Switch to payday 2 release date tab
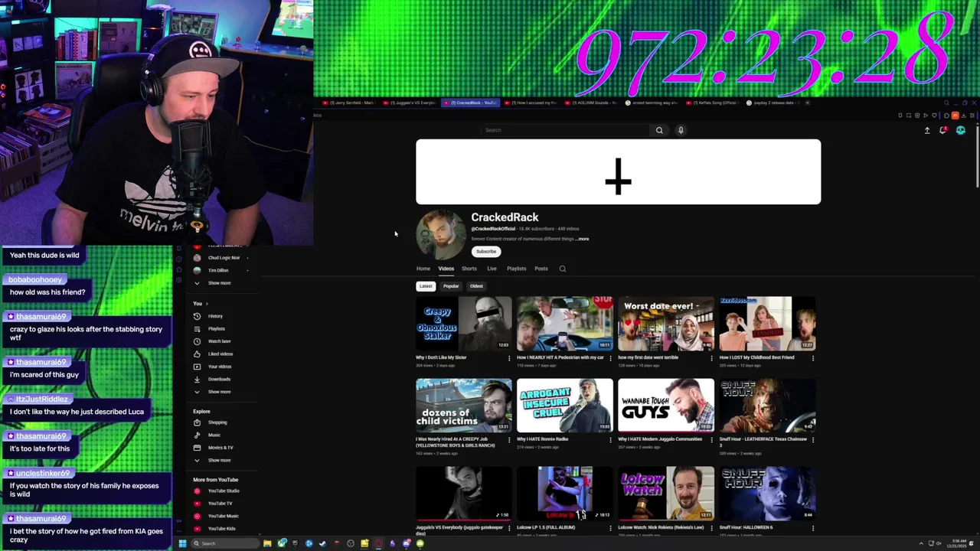This screenshot has height=551, width=980. 774,103
